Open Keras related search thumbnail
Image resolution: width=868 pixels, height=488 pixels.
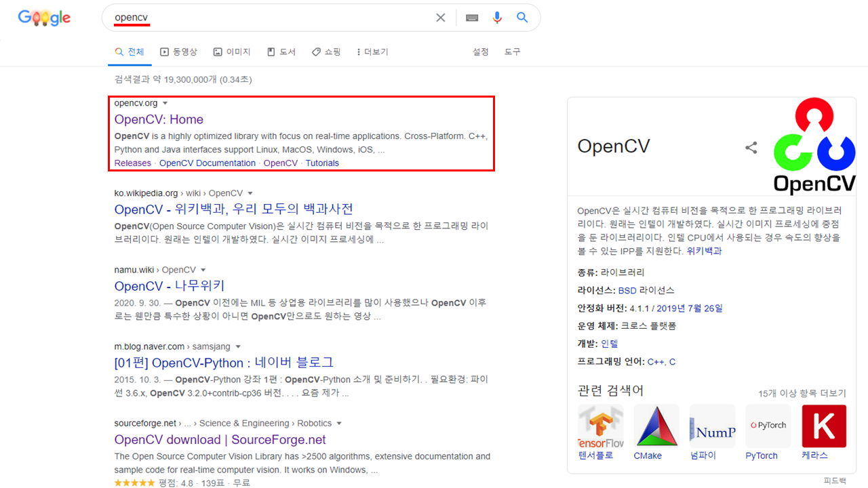824,426
